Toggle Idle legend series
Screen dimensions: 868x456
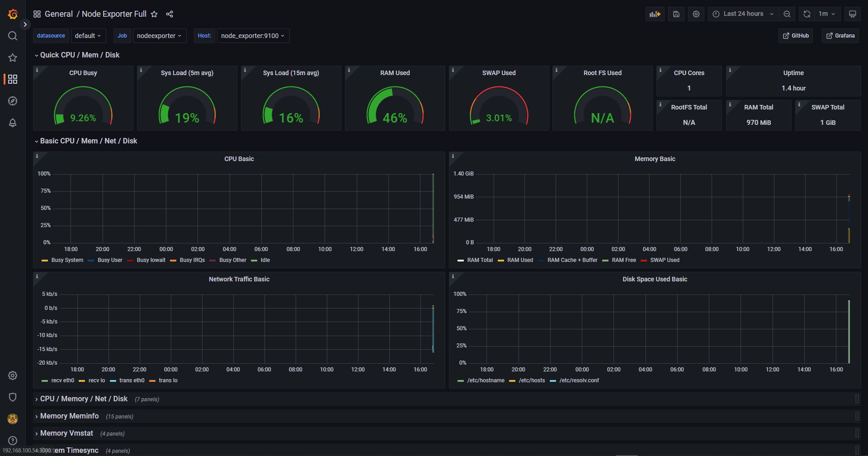click(265, 260)
